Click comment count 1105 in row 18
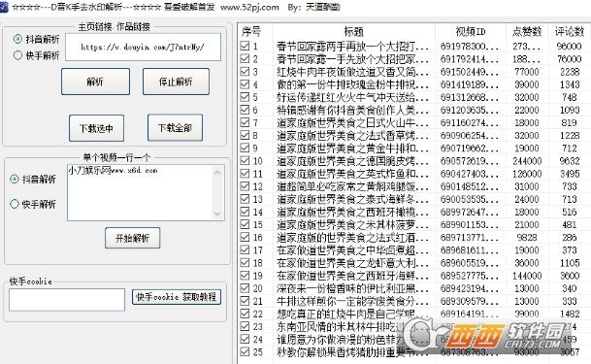The width and height of the screenshot is (591, 364). pos(569,263)
